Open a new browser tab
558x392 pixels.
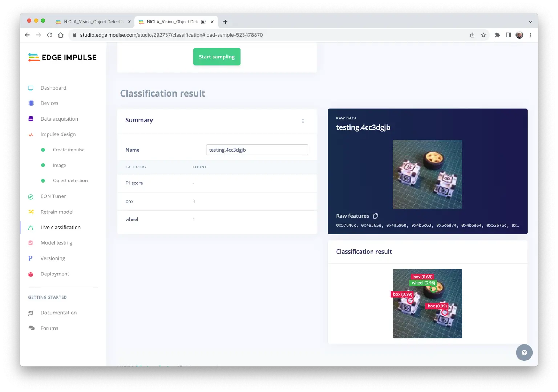(225, 22)
